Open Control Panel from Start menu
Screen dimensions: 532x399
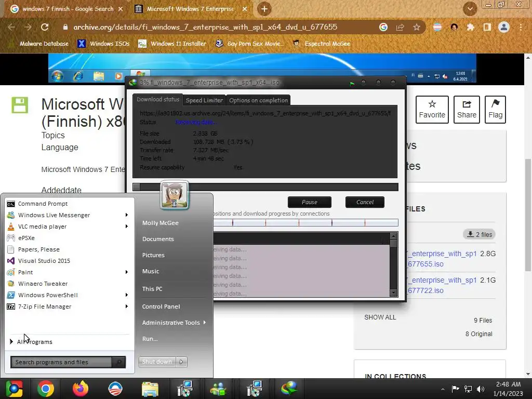coord(161,307)
